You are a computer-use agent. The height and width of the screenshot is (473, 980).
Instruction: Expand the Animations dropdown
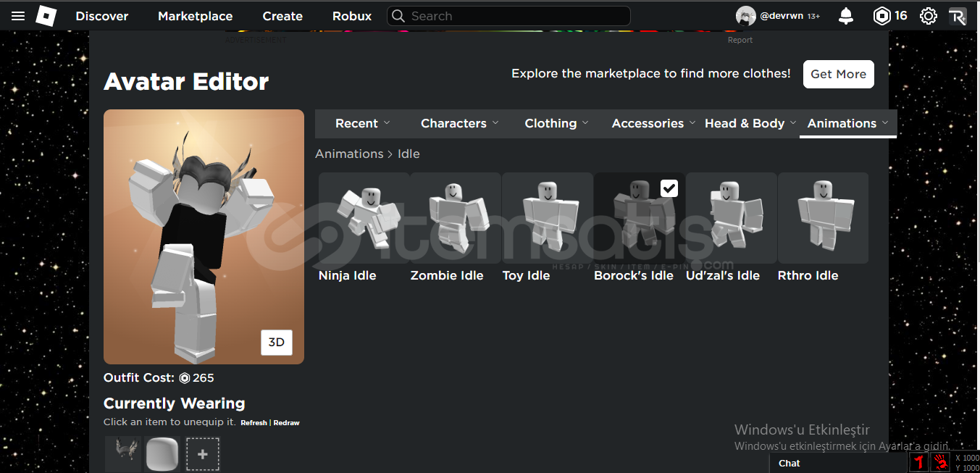(848, 123)
